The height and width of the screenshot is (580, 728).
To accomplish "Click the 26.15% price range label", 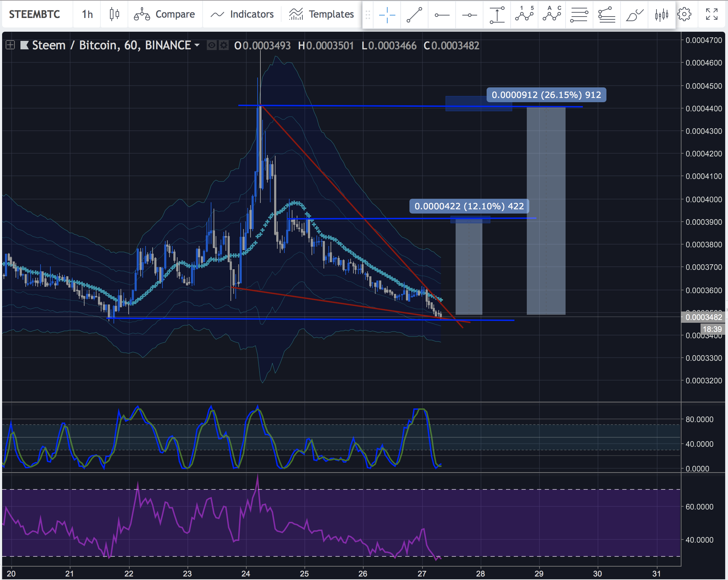I will click(546, 95).
